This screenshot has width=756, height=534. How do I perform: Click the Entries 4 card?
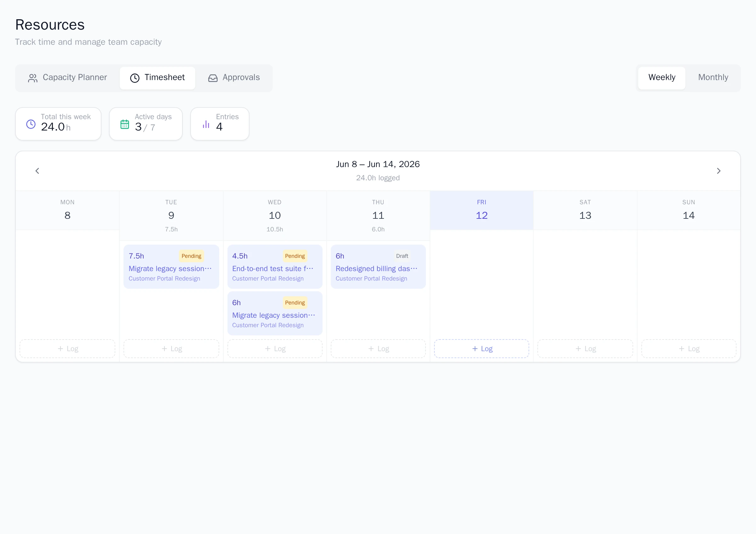(x=220, y=124)
